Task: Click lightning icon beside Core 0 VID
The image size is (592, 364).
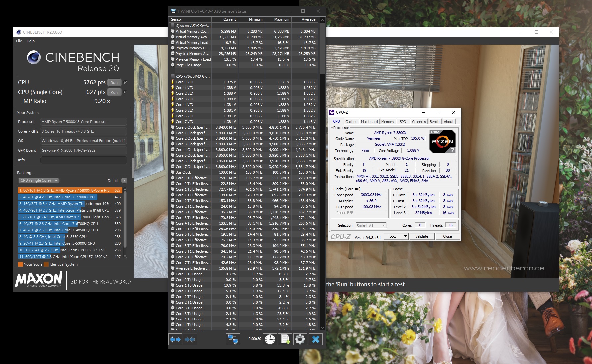Action: tap(173, 82)
